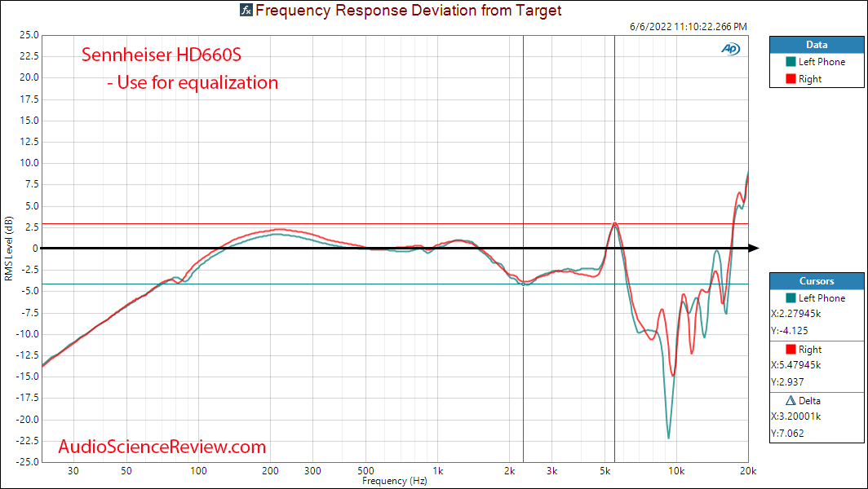Click the fx icon beside the graph title
The height and width of the screenshot is (489, 868).
(x=246, y=10)
